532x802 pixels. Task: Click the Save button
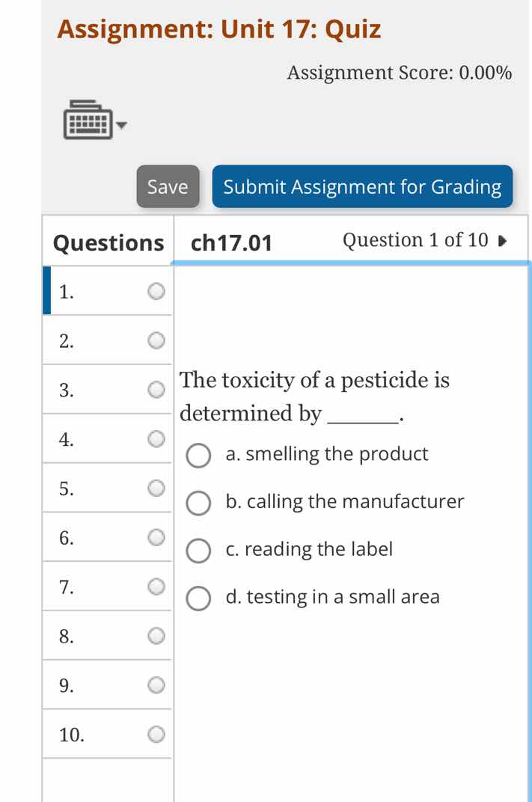pyautogui.click(x=167, y=187)
